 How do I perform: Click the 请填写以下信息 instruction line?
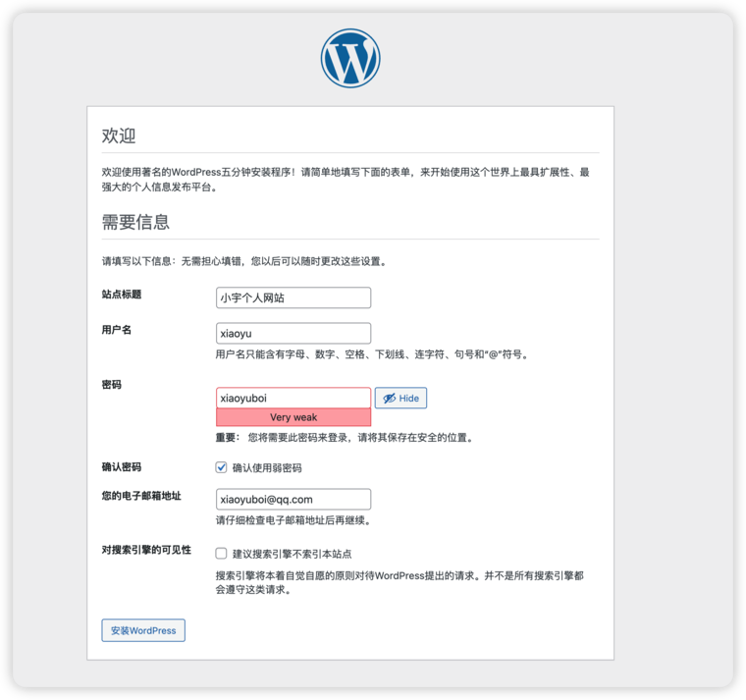(244, 261)
